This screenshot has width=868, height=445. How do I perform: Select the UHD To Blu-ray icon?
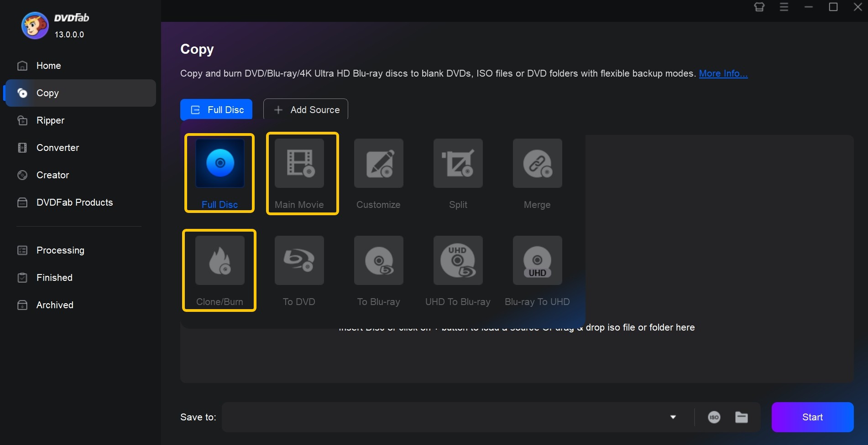point(458,260)
